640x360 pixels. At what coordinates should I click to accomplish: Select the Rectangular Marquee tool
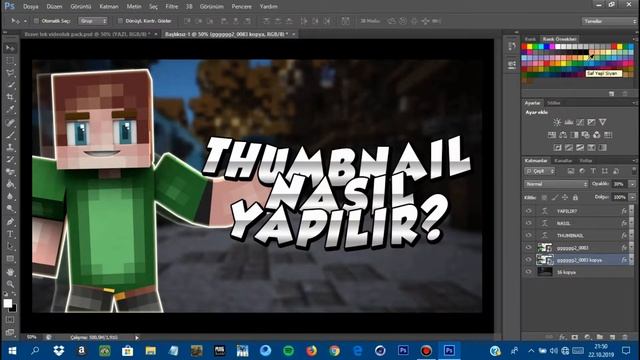tap(10, 61)
